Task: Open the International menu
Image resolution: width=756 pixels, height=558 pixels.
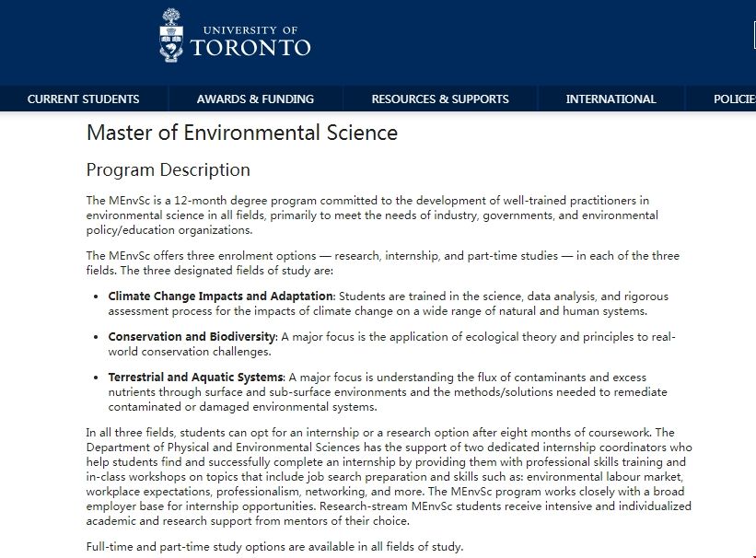Action: pyautogui.click(x=611, y=99)
